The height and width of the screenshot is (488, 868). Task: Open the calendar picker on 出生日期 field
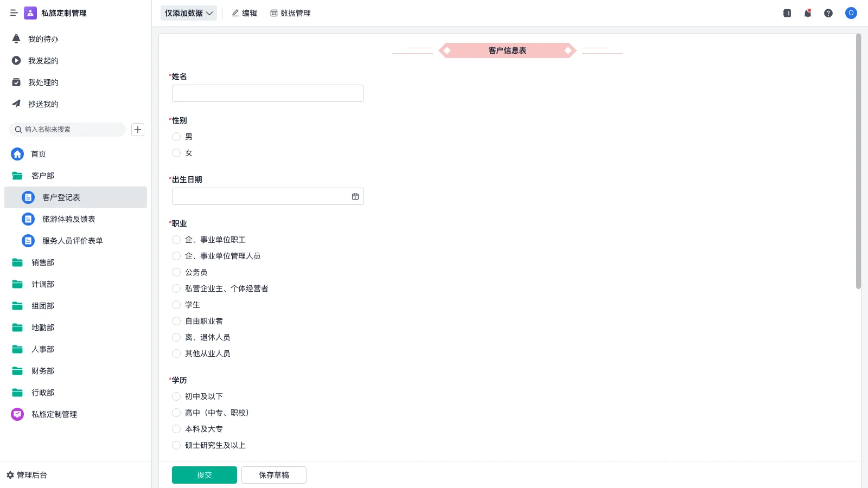click(x=355, y=196)
